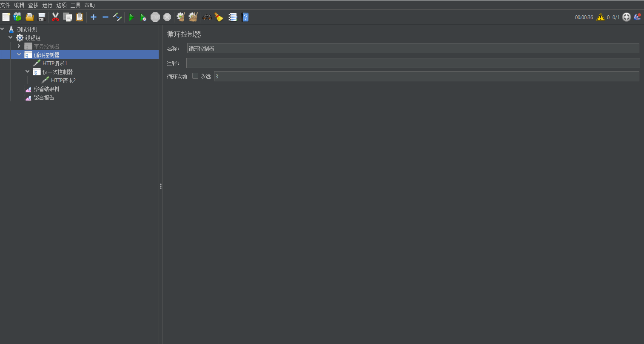
Task: Open the 文件 menu
Action: tap(5, 5)
